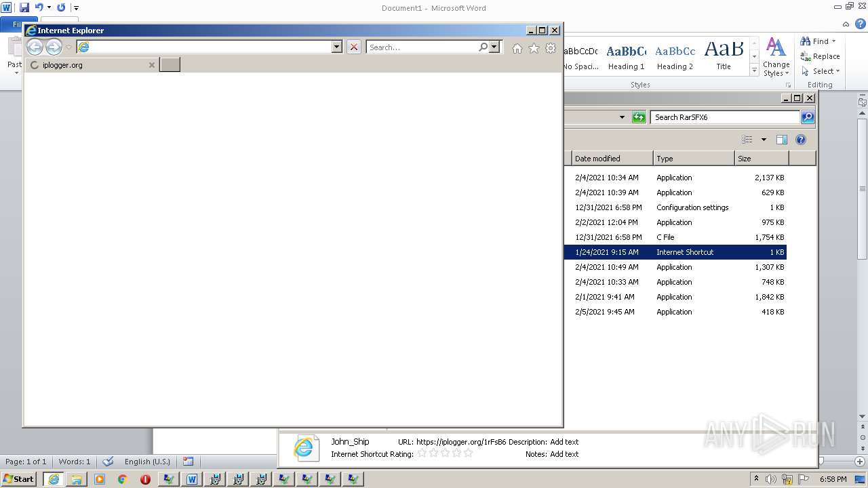Screen dimensions: 868x488
Task: Open the recent pages dropdown arrow
Action: click(x=68, y=47)
